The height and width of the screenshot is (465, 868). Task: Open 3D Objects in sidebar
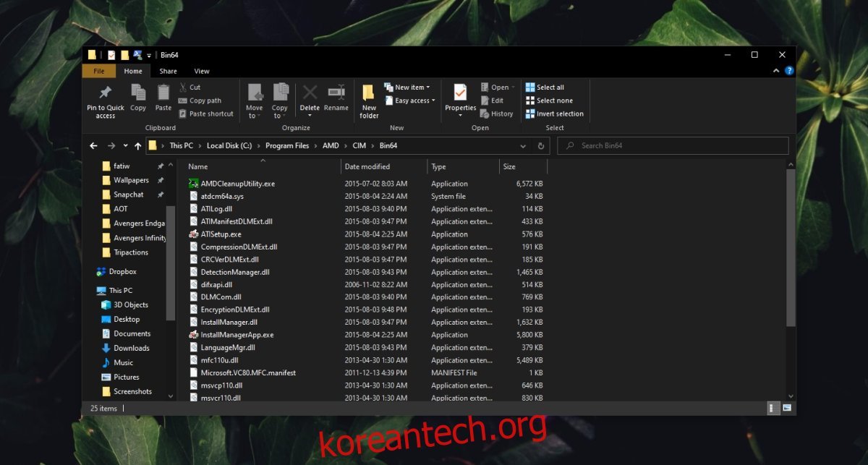(x=130, y=304)
